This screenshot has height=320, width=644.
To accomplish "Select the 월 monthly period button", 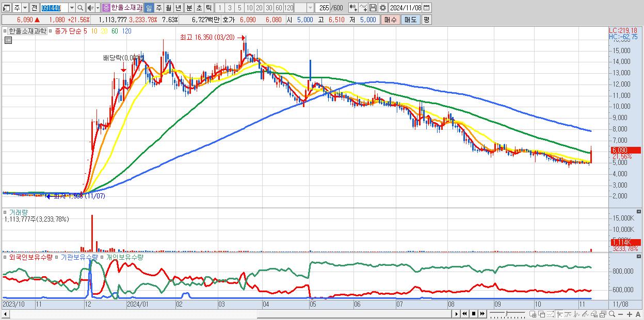I will point(168,8).
